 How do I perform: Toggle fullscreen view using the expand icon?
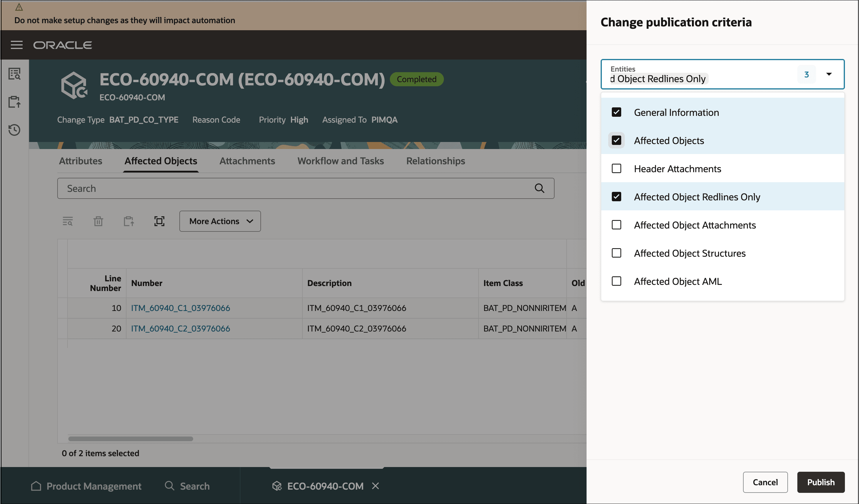click(159, 221)
